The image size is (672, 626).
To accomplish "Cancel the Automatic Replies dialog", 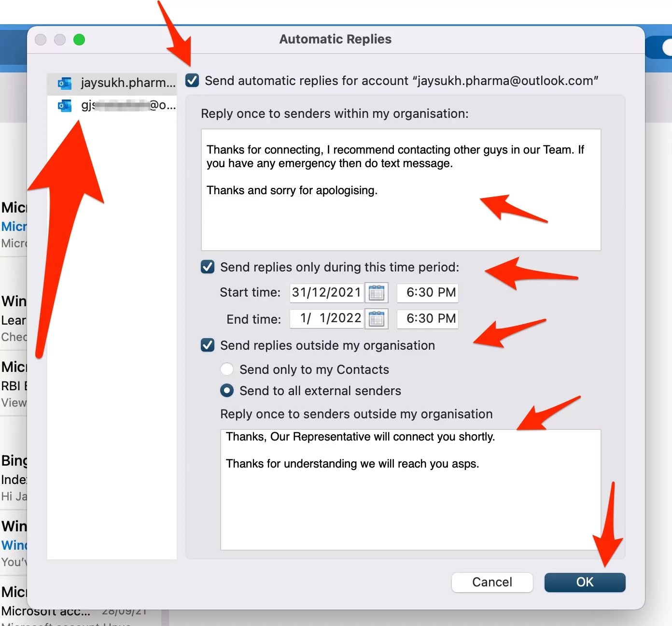I will click(492, 582).
